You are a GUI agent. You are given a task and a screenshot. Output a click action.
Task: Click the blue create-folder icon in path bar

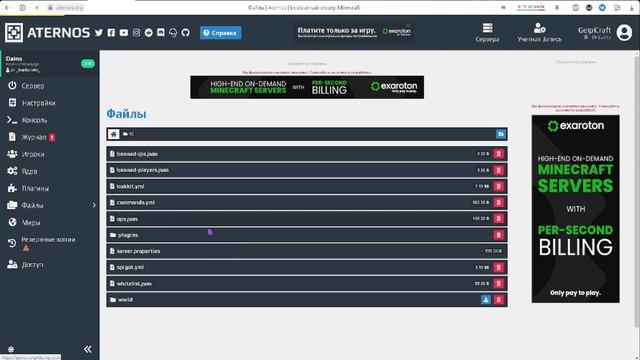coord(501,134)
